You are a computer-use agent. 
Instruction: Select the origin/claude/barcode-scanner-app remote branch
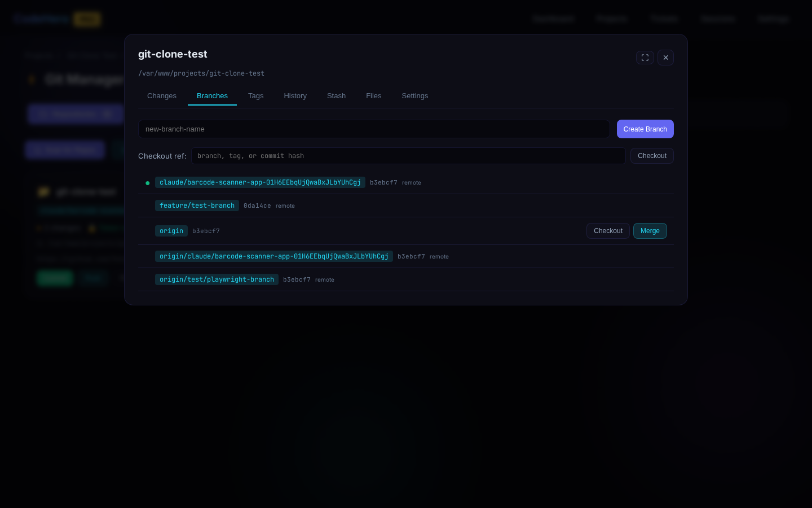click(x=273, y=256)
